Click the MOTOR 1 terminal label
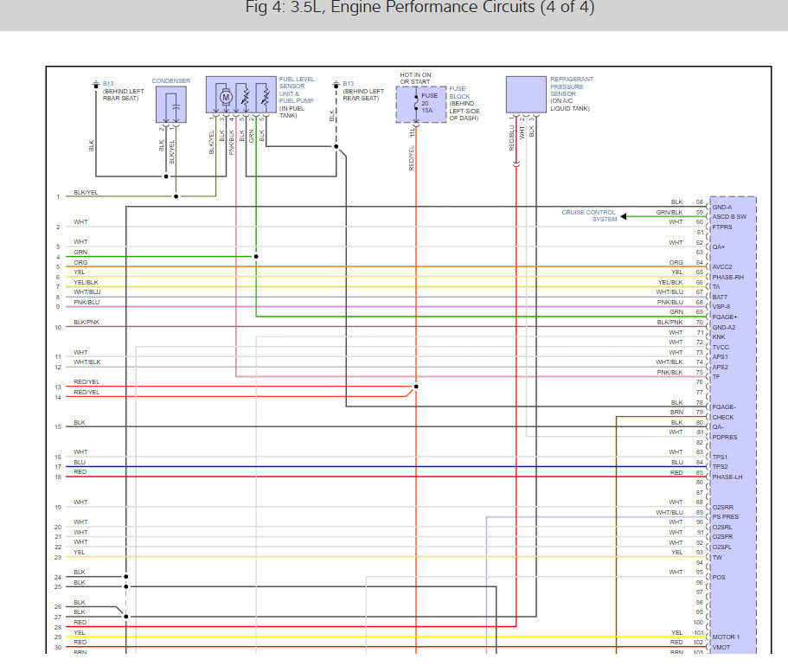 (x=726, y=637)
